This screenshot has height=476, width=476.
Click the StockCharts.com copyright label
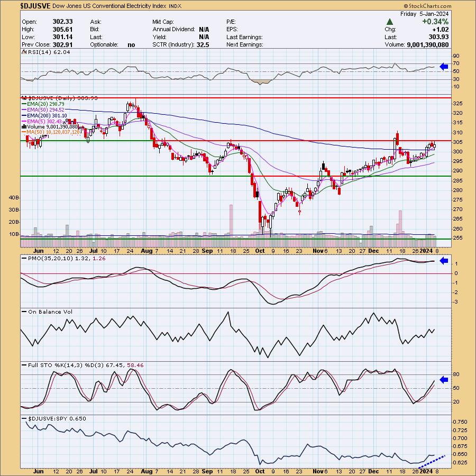427,6
